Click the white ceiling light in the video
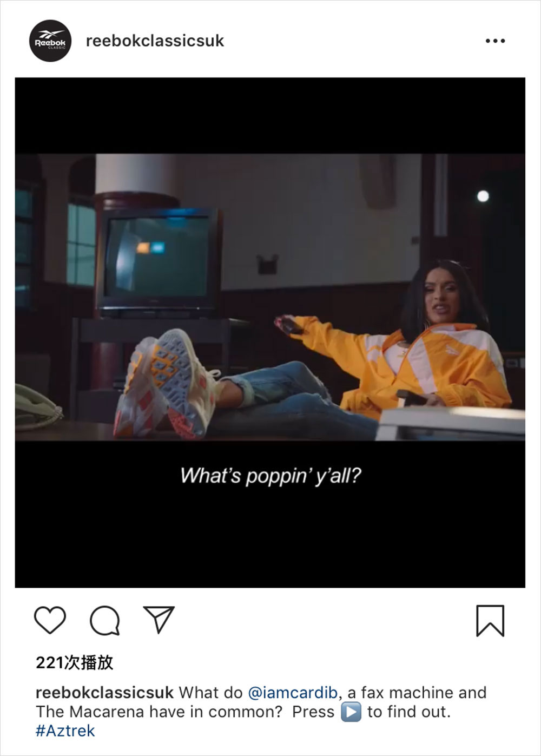The height and width of the screenshot is (756, 541). point(483,196)
